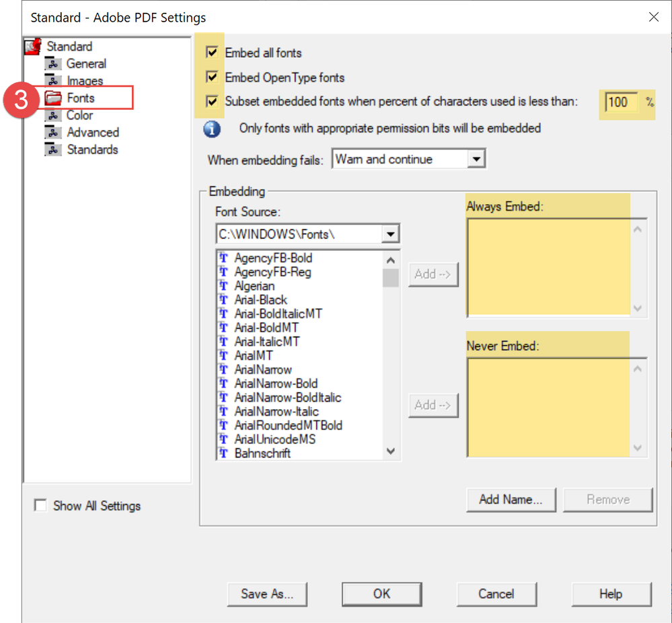
Task: Click the Standards settings icon
Action: click(x=52, y=149)
